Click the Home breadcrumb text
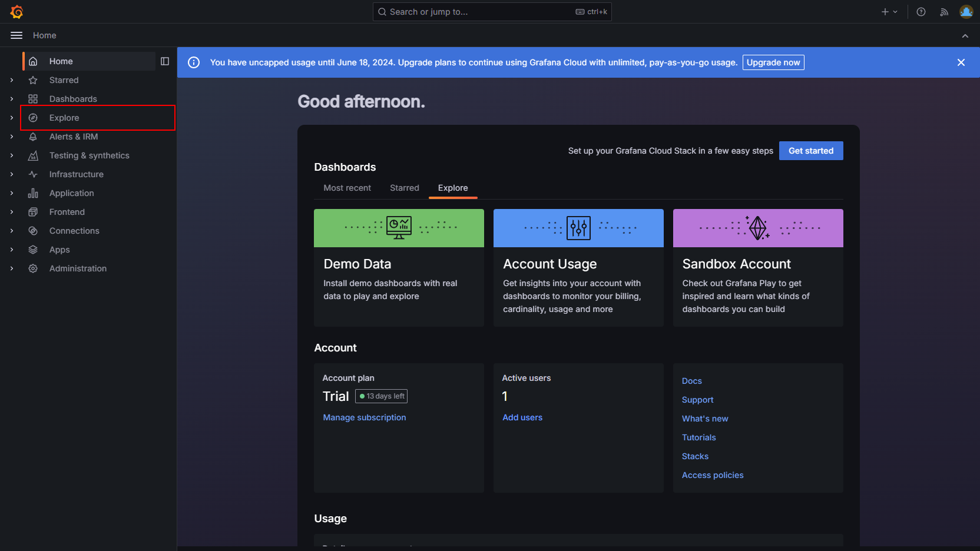This screenshot has width=980, height=551. (45, 35)
